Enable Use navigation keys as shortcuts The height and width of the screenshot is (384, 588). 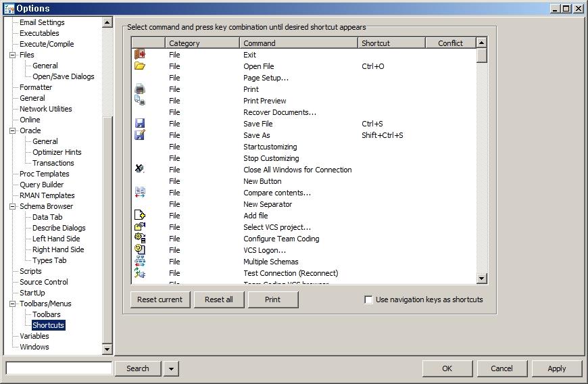[x=368, y=299]
